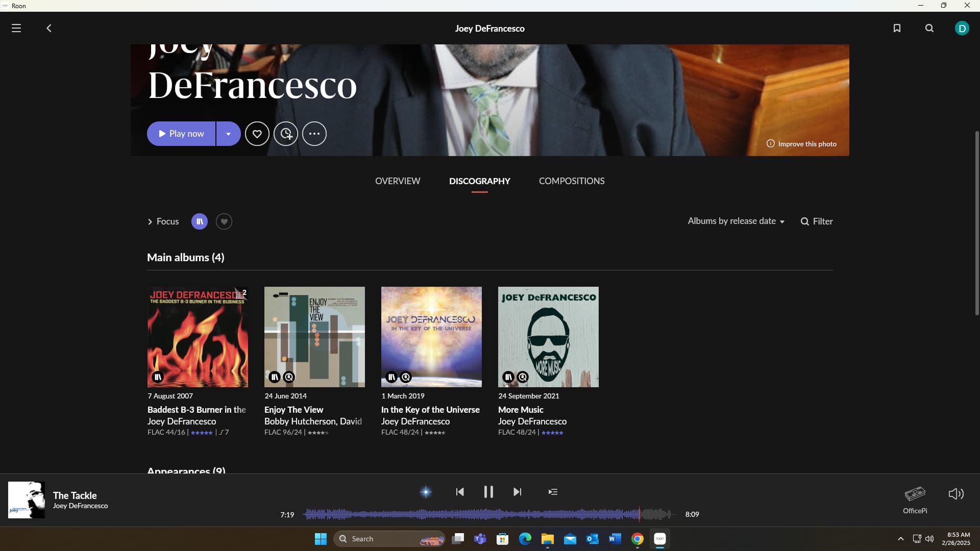Click library badge on Baddest B-3 Burner cover
The height and width of the screenshot is (551, 980).
[158, 377]
